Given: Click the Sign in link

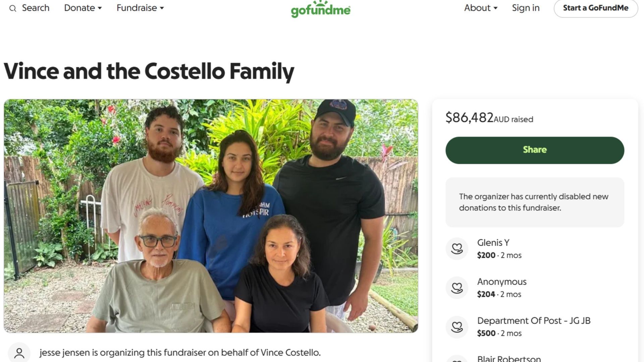Looking at the screenshot, I should pyautogui.click(x=526, y=8).
